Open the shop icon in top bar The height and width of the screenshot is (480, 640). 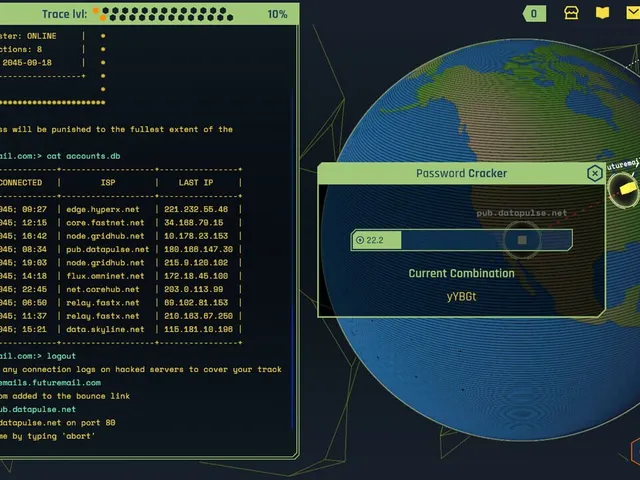[x=571, y=13]
